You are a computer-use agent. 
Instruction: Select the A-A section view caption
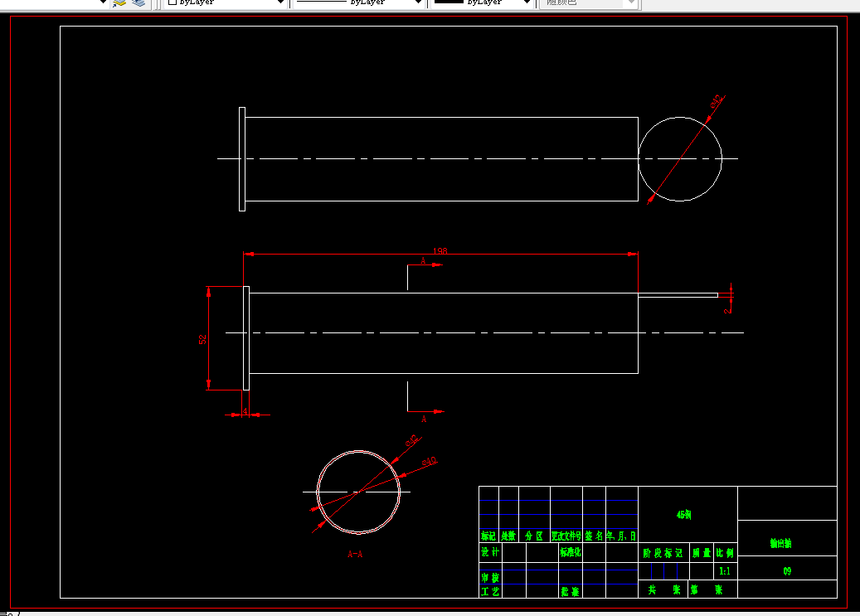click(355, 554)
